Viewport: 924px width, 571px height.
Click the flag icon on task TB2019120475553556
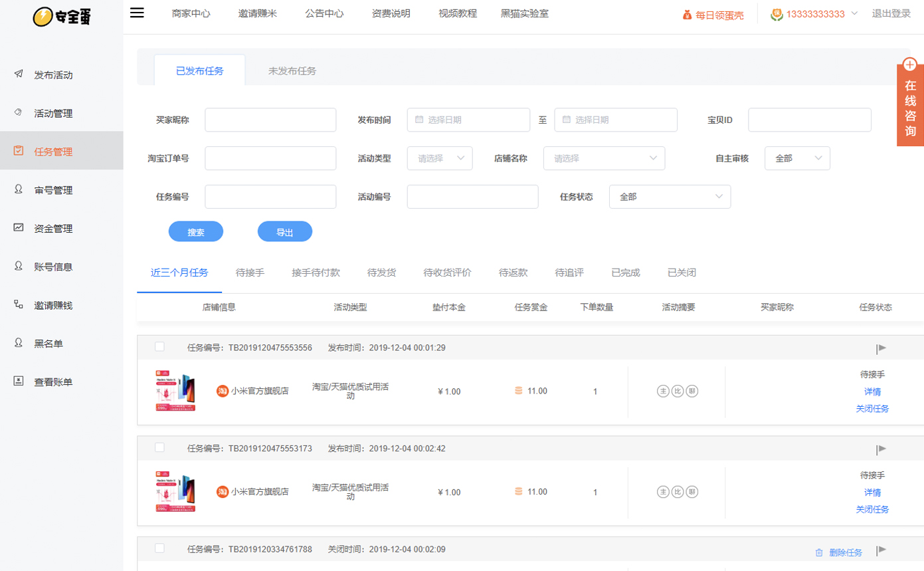coord(881,348)
